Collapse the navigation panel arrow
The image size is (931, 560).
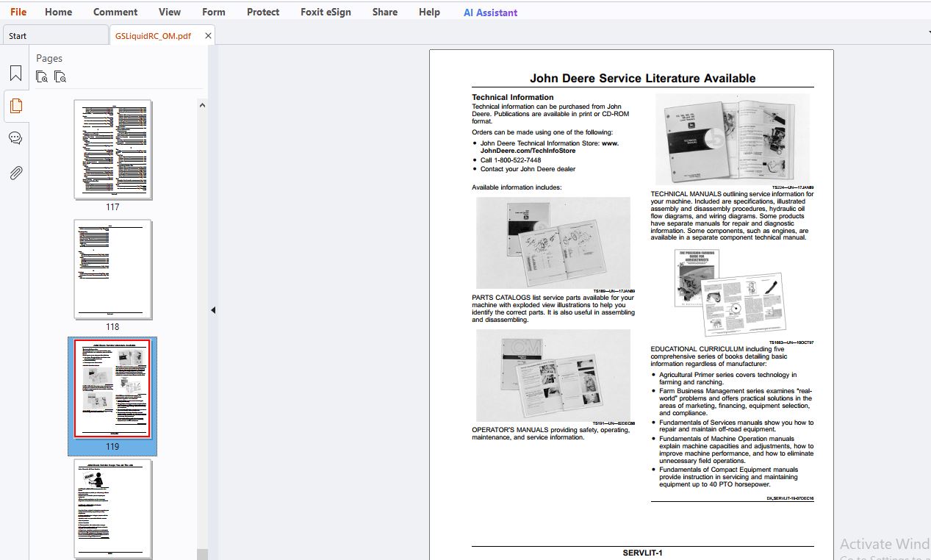pos(213,310)
